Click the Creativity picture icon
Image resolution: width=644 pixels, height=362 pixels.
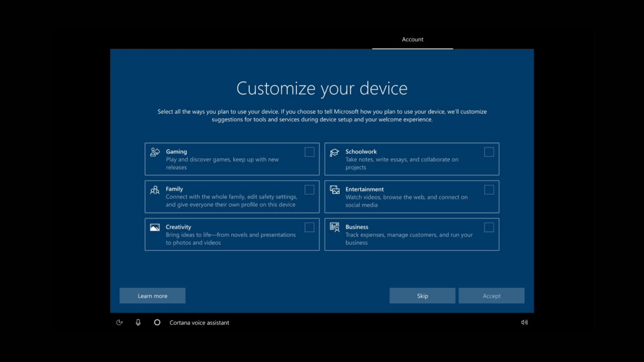tap(155, 227)
